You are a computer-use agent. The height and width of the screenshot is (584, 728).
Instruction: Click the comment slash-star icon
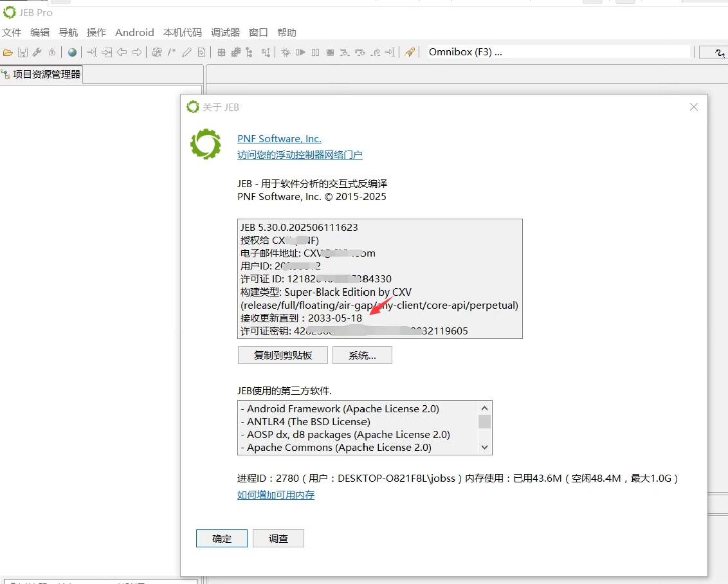[x=172, y=53]
